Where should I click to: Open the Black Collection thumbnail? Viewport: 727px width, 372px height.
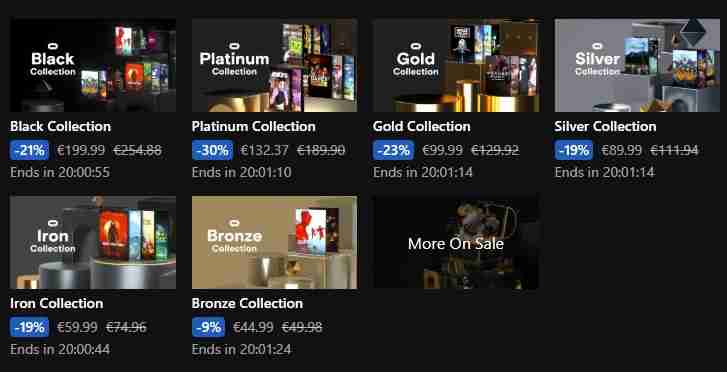point(93,65)
